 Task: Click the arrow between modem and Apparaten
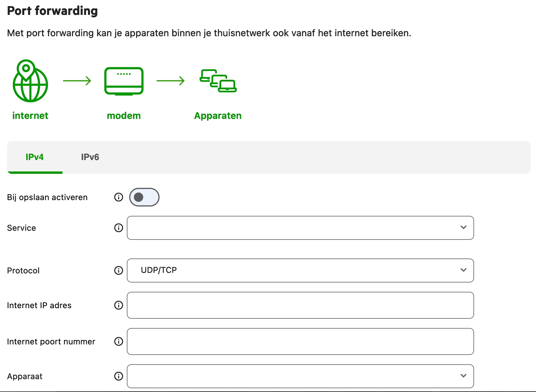(171, 81)
